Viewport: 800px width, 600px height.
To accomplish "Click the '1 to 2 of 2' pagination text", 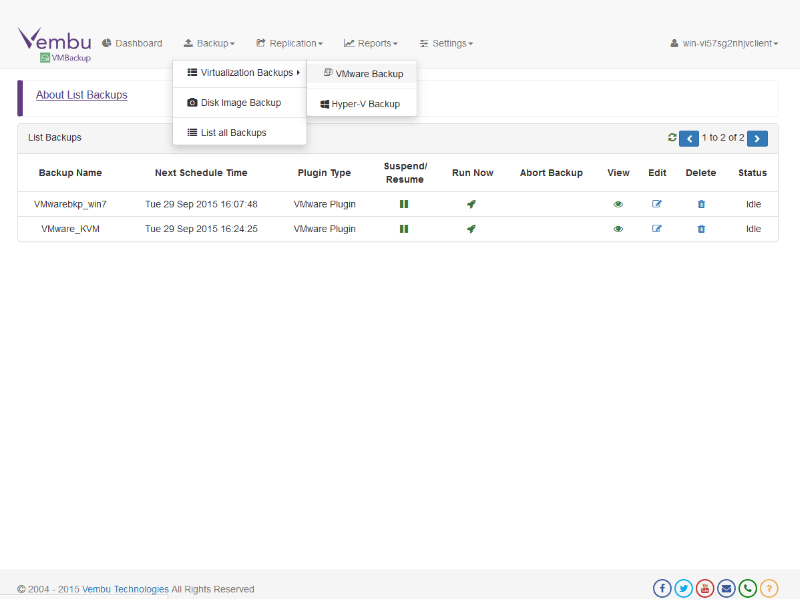I will (x=723, y=138).
